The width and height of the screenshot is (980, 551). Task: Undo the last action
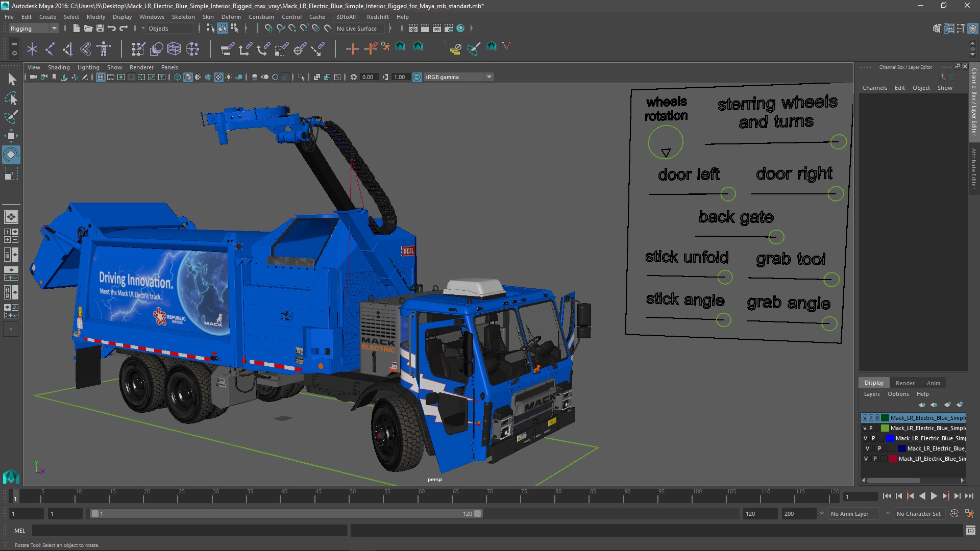112,29
